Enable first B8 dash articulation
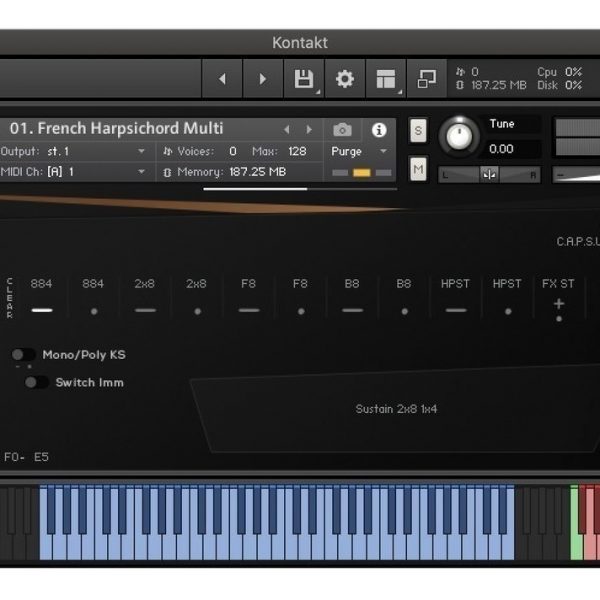This screenshot has height=600, width=600. tap(352, 310)
